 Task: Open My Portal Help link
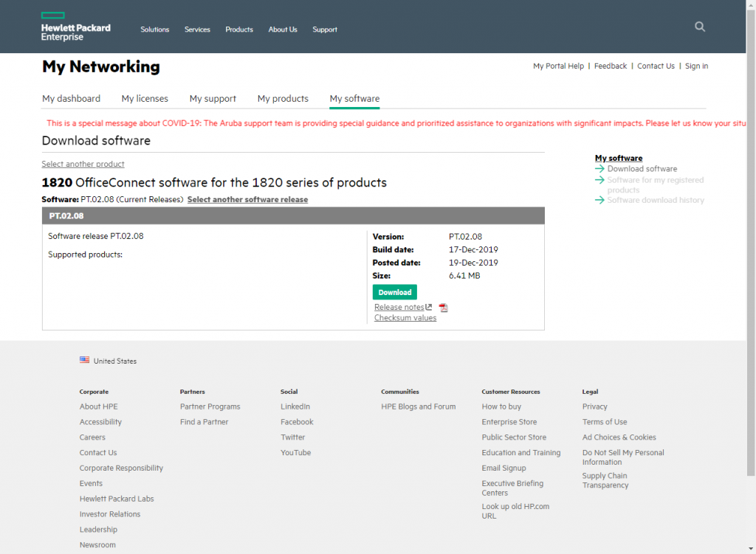tap(558, 66)
